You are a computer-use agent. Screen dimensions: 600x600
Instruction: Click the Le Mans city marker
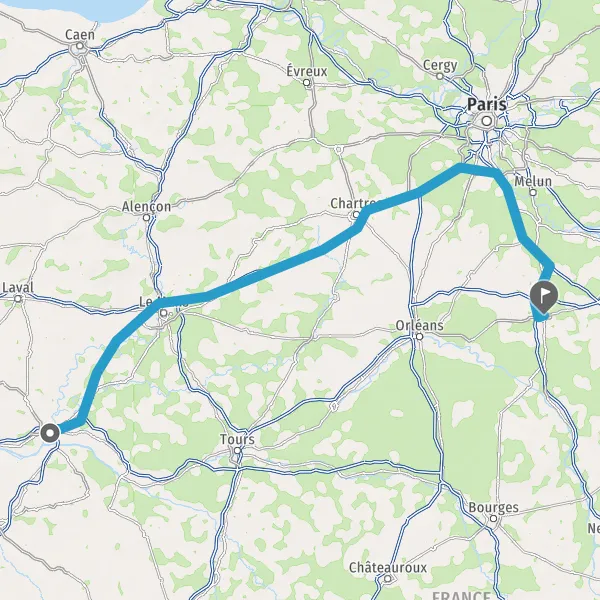click(x=164, y=313)
